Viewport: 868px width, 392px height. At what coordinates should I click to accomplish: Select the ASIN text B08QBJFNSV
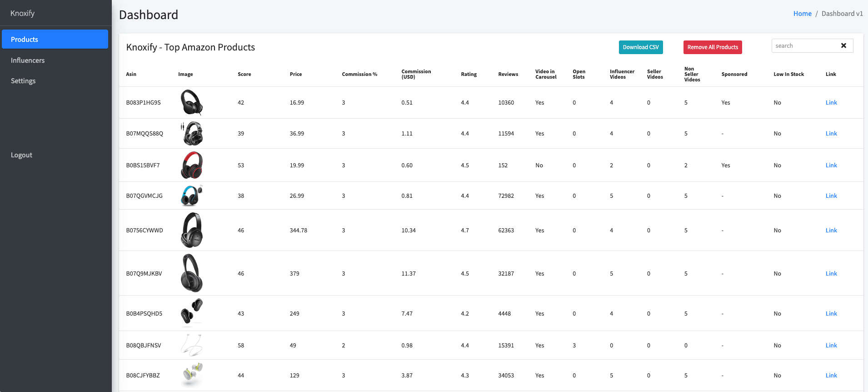coord(144,345)
